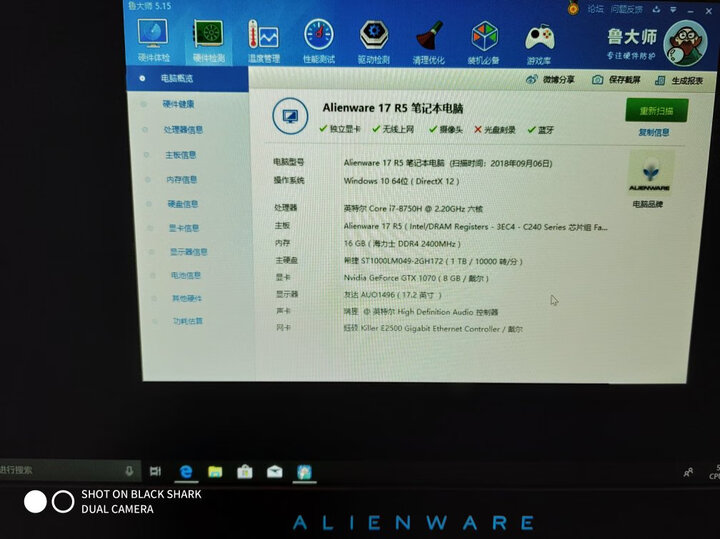Open 清理优化 cleanup optimization

pyautogui.click(x=429, y=43)
